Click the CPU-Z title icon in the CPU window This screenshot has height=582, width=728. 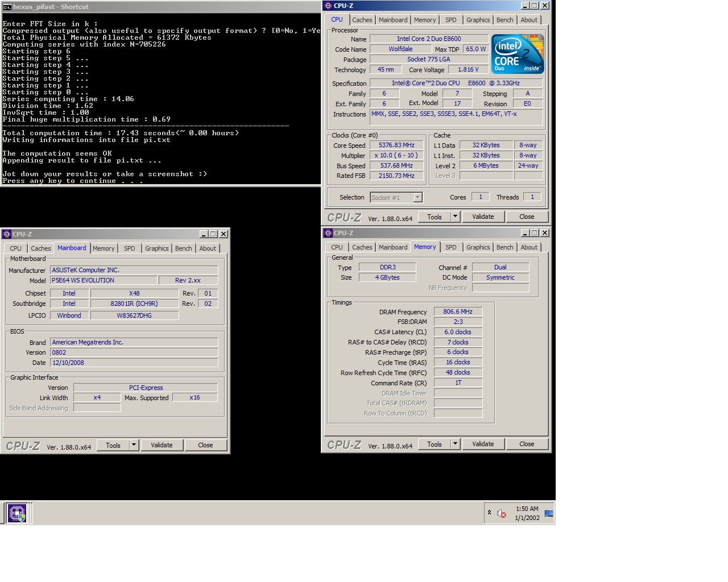tap(328, 5)
